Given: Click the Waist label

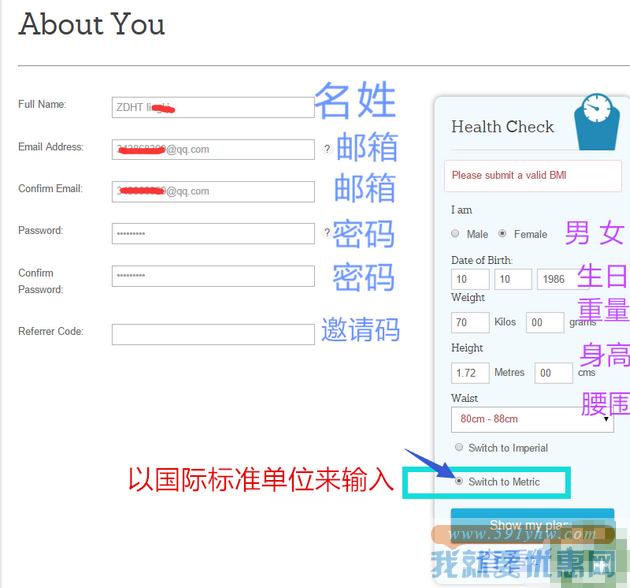Looking at the screenshot, I should coord(464,398).
